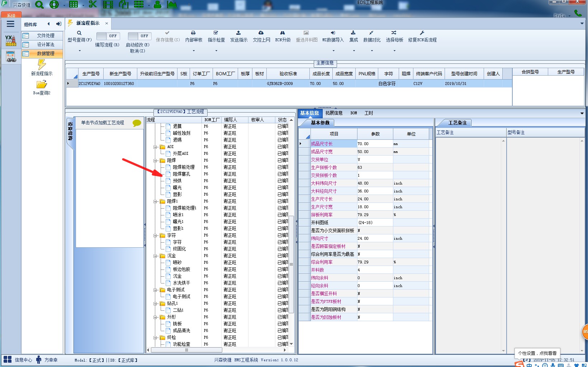The width and height of the screenshot is (588, 367).
Task: Click the pin/dock arrow icon beside 组件库
Action: (x=59, y=24)
